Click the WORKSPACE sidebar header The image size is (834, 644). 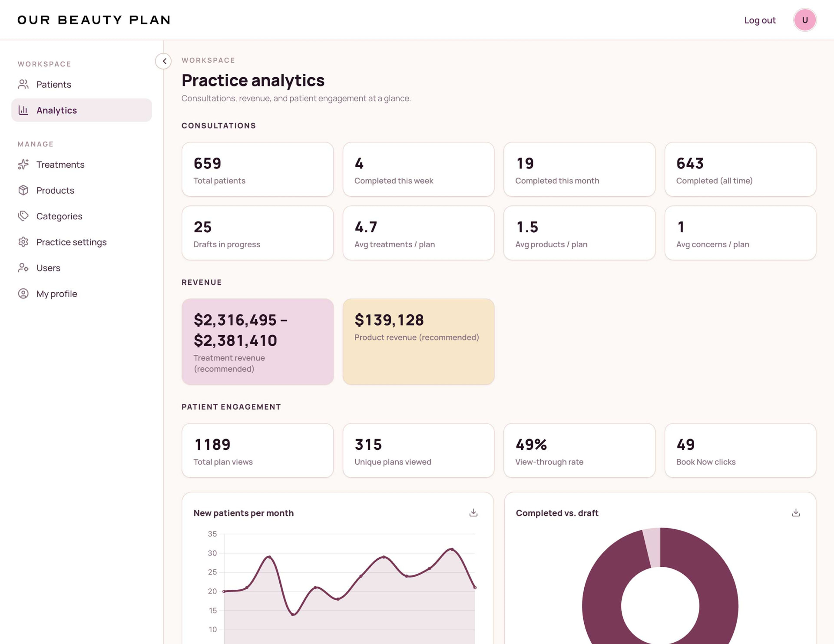pyautogui.click(x=44, y=64)
